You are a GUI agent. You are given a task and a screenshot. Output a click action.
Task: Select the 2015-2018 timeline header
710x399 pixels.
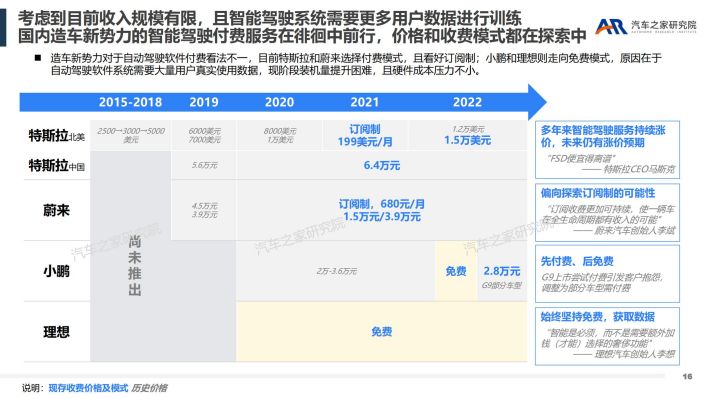pos(130,102)
